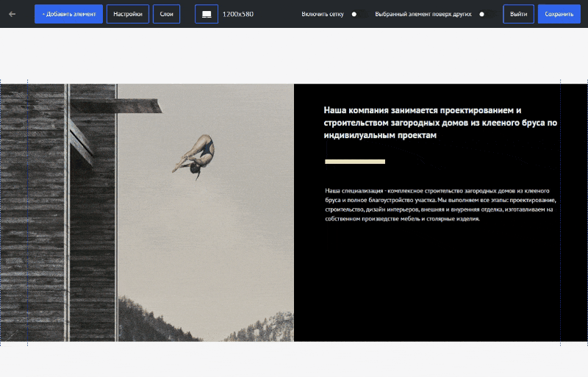The image size is (588, 377).
Task: Toggle the 'Включить сетку' grid switch
Action: [358, 14]
